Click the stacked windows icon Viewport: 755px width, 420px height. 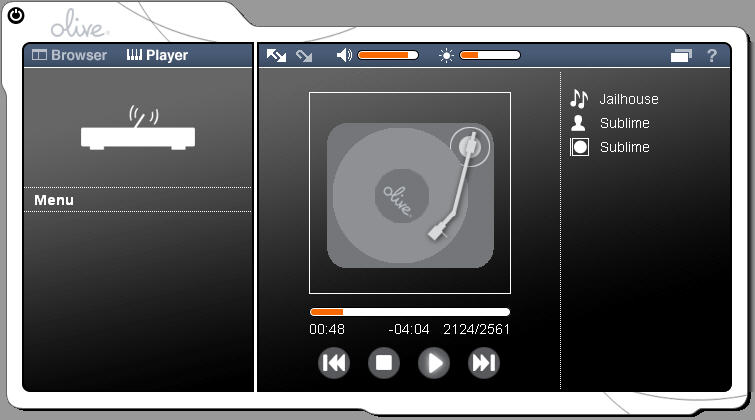[x=681, y=56]
